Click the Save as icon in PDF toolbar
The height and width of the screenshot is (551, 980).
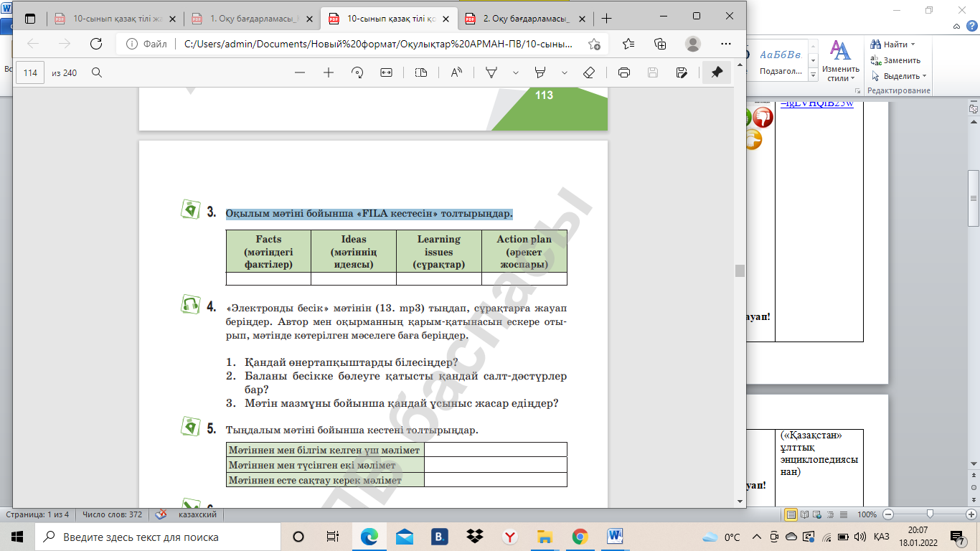(x=682, y=72)
